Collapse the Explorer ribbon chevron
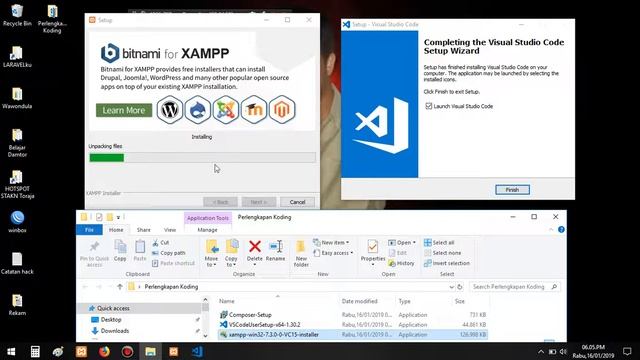This screenshot has width=640, height=360. 551,230
